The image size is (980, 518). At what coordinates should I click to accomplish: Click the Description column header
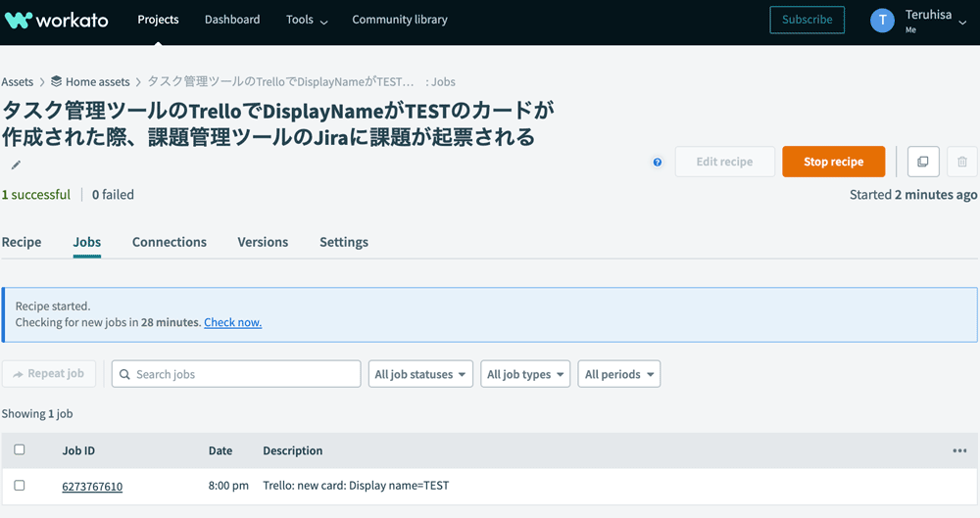pyautogui.click(x=293, y=450)
